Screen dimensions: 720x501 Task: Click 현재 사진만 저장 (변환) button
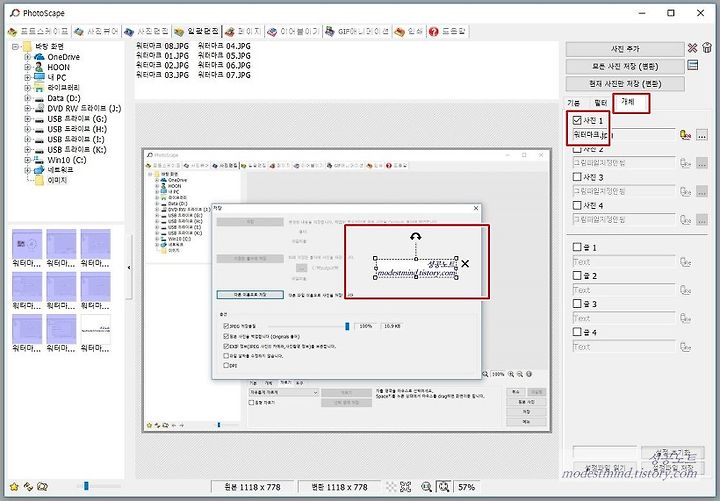[x=624, y=84]
